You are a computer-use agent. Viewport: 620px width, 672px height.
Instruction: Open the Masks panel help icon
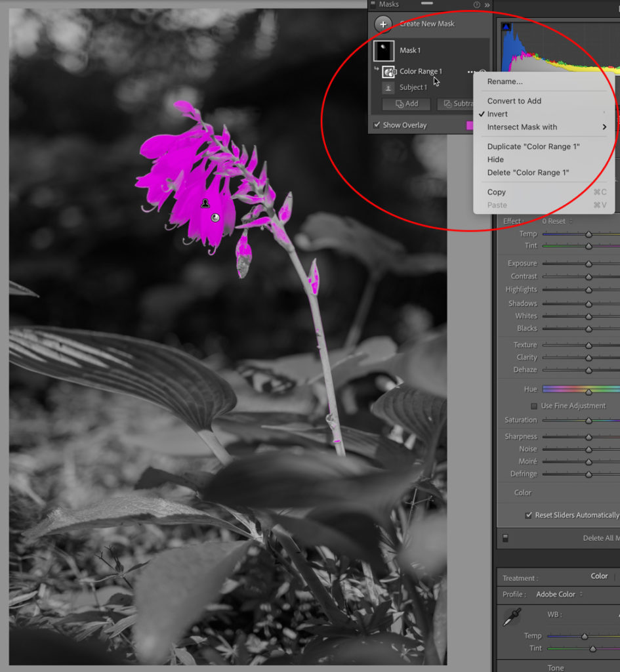pos(476,5)
